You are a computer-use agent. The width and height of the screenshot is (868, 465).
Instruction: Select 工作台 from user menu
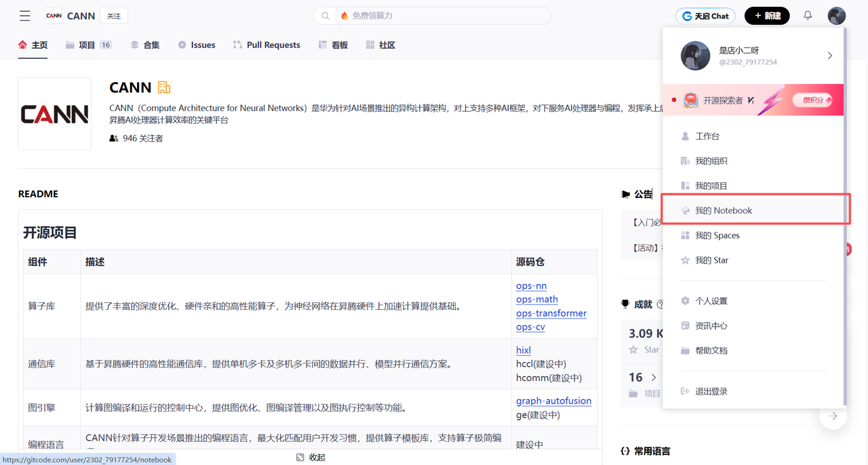click(753, 136)
